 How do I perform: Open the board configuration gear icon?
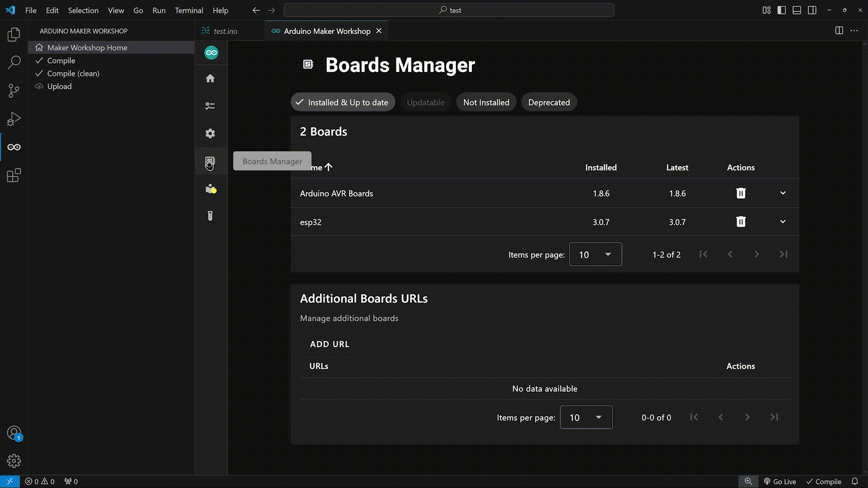210,134
